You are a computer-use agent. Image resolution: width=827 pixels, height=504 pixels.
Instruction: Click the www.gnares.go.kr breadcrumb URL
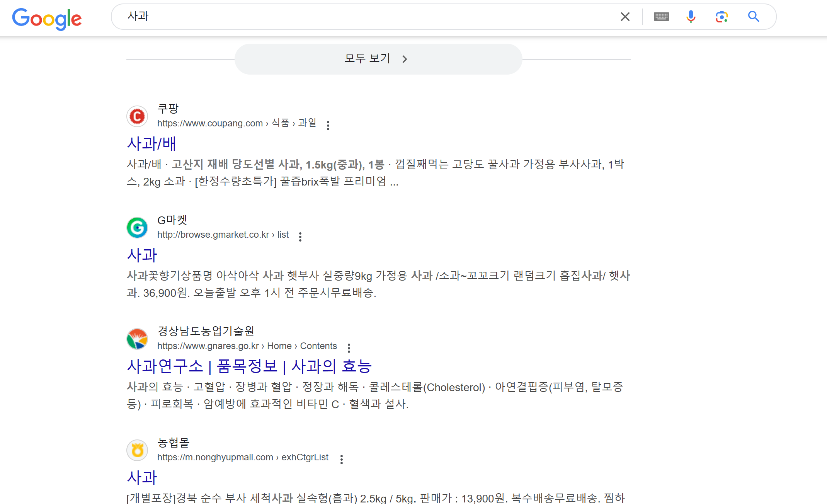point(247,346)
